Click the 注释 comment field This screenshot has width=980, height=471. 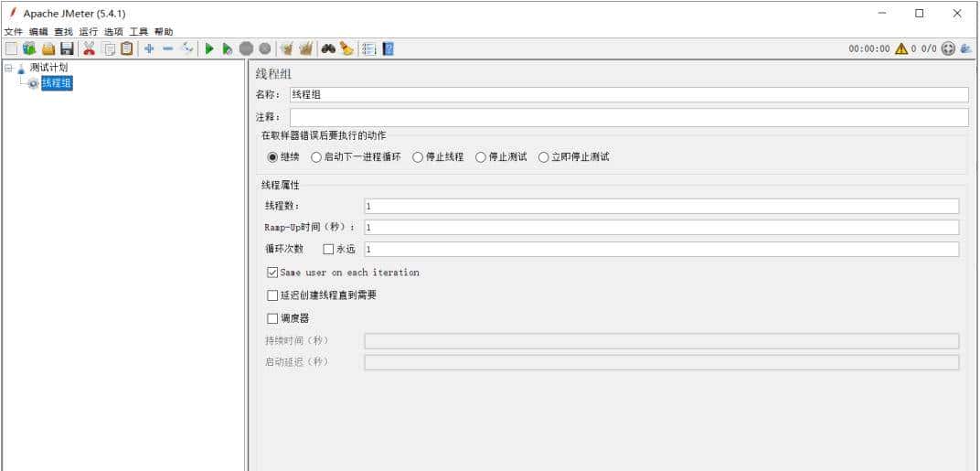click(x=629, y=118)
